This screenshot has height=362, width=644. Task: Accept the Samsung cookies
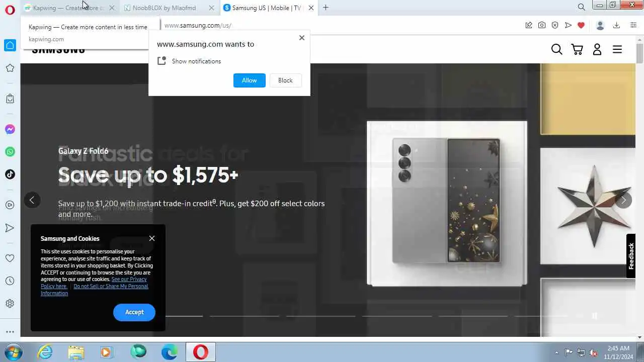coord(134,312)
